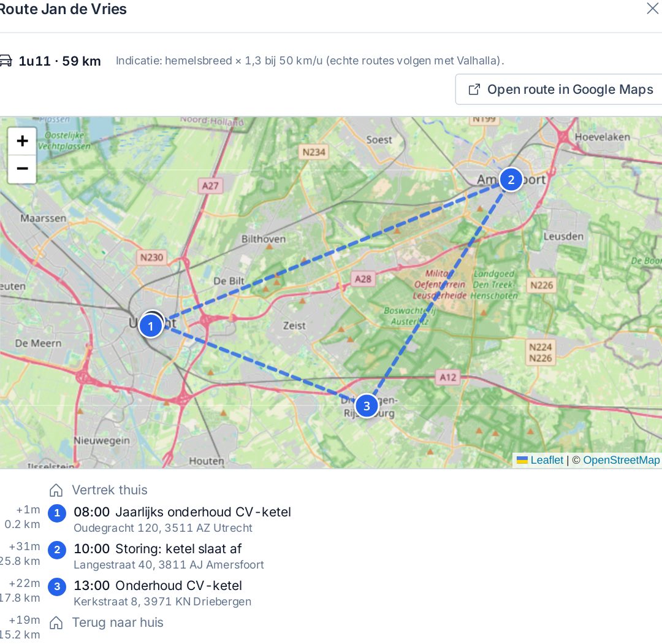Select '10:00 Storing: ketel slaat af' stop
The image size is (662, 644).
click(158, 549)
